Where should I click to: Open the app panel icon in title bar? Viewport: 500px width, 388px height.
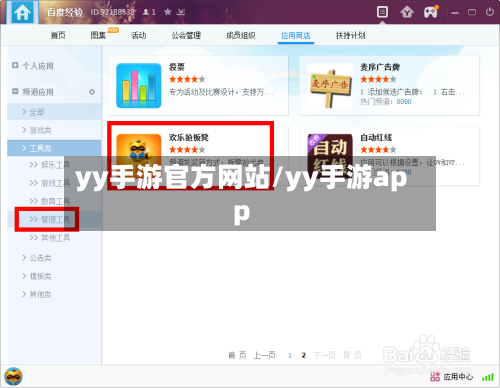[x=382, y=12]
